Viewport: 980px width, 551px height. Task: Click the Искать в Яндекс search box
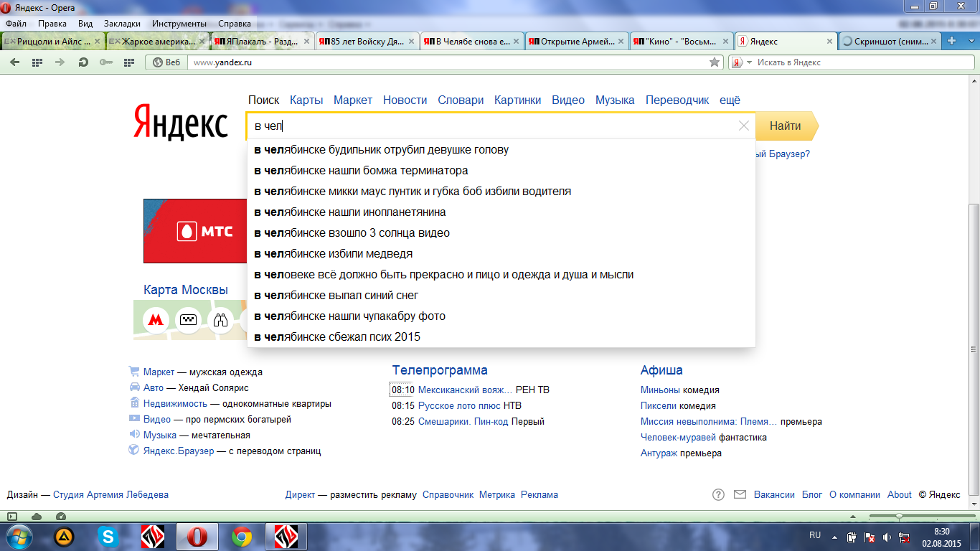tap(853, 62)
